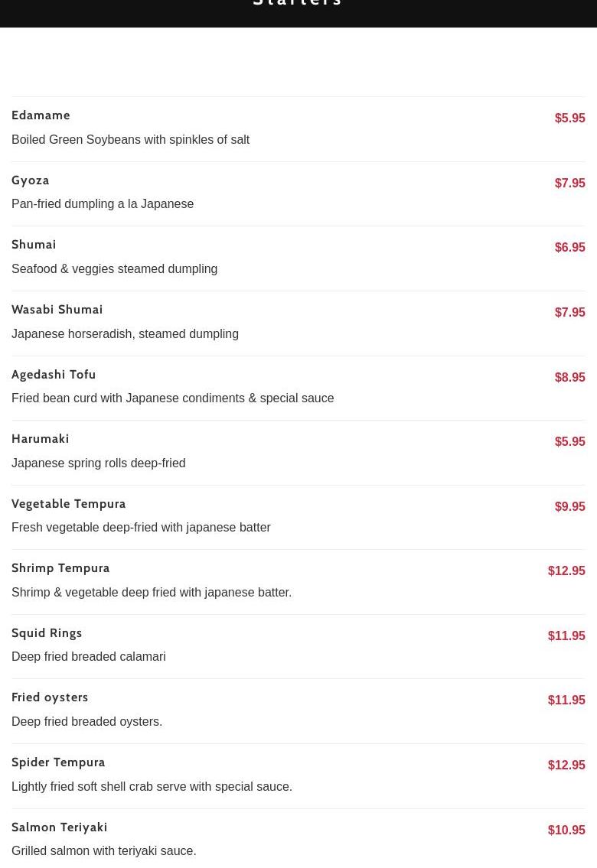
Task: Select Wasabi Shumai from the starters
Action: click(57, 310)
